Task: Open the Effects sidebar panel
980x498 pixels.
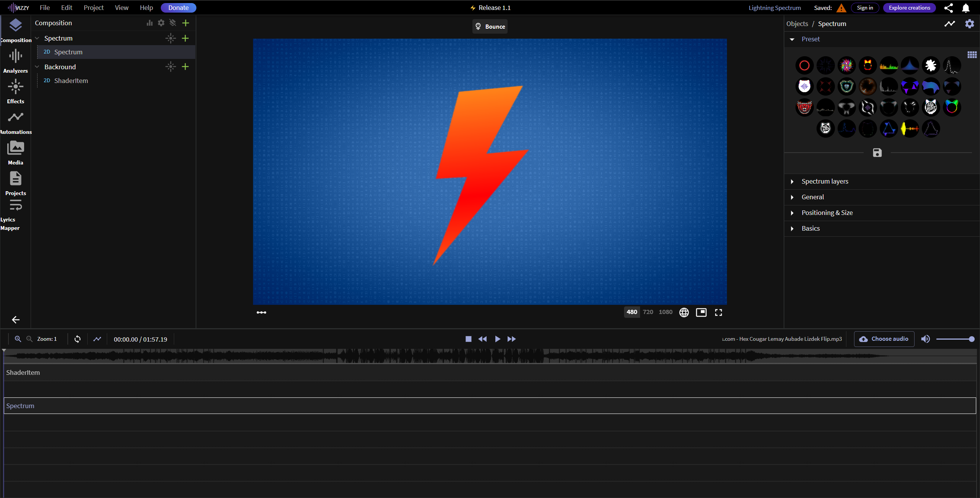Action: pyautogui.click(x=15, y=91)
